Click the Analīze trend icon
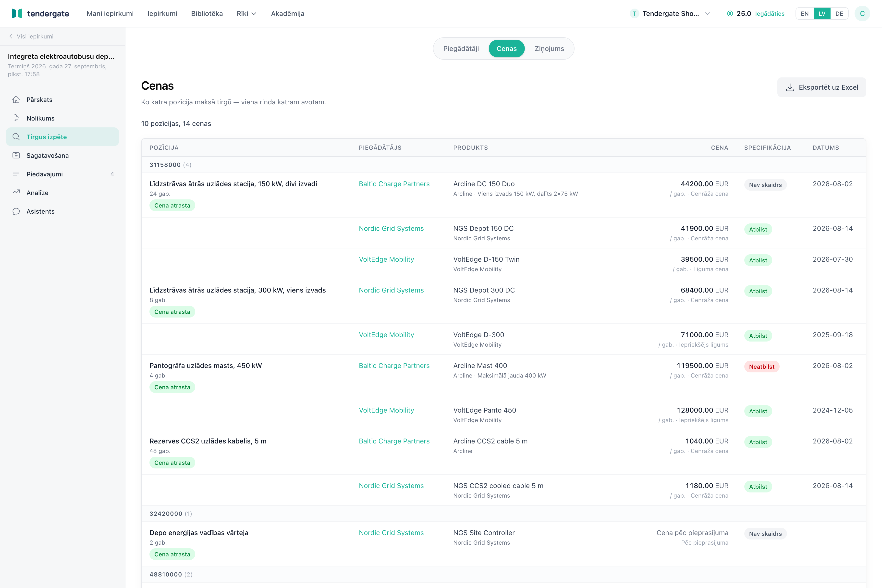 pos(16,192)
